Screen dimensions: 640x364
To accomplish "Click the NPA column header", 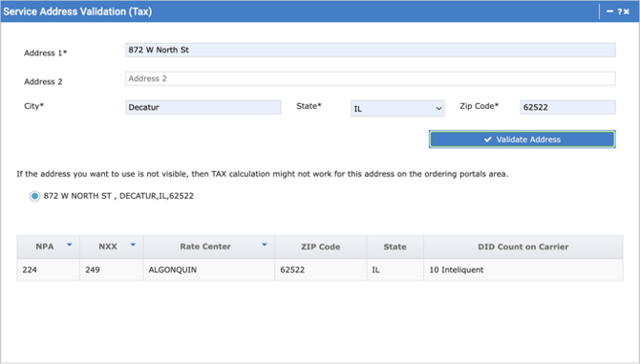I will (x=48, y=246).
